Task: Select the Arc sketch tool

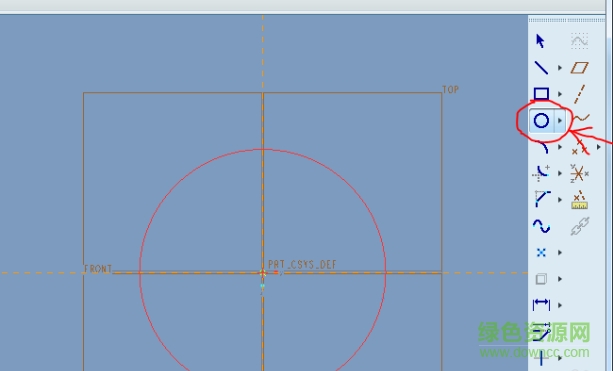Action: (543, 148)
